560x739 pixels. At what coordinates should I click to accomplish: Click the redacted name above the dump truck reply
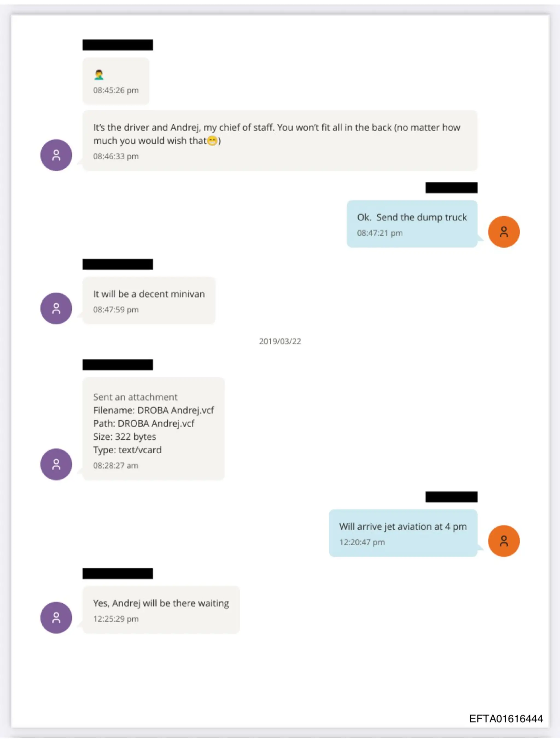[x=451, y=187]
